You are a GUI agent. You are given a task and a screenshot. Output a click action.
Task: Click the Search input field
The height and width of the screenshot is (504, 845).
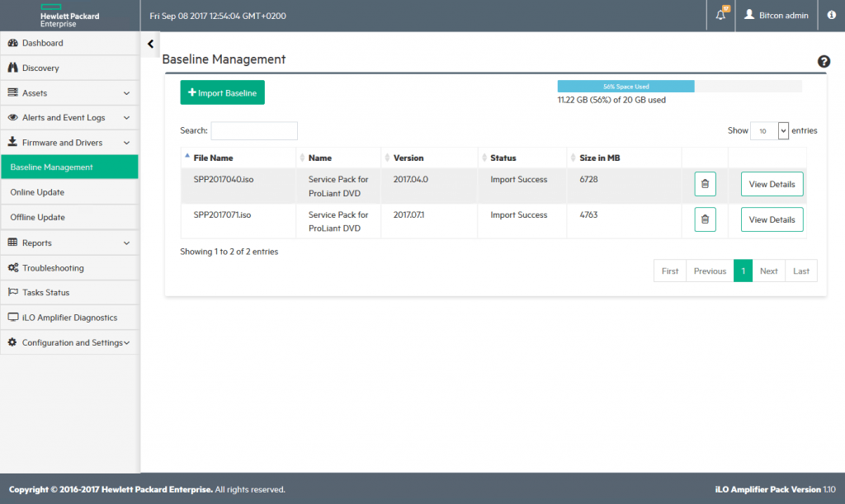(x=254, y=130)
